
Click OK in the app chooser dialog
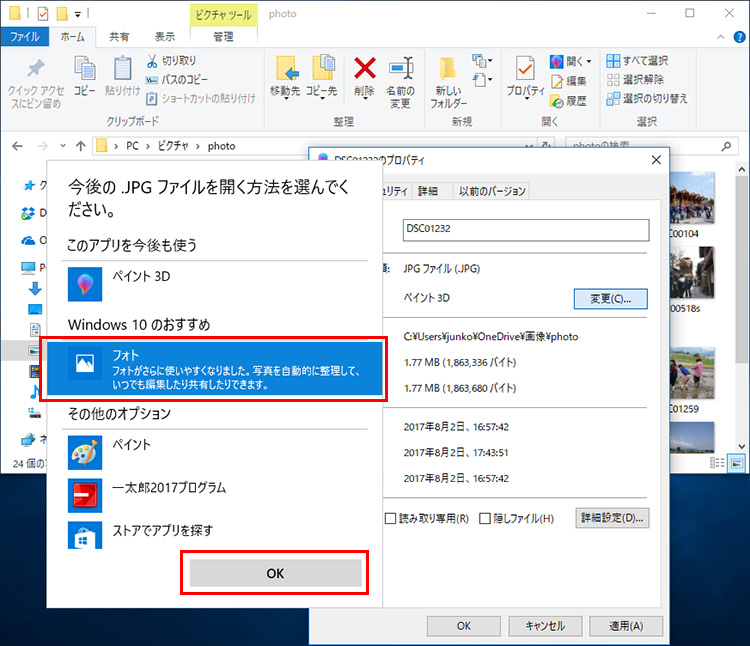coord(275,573)
